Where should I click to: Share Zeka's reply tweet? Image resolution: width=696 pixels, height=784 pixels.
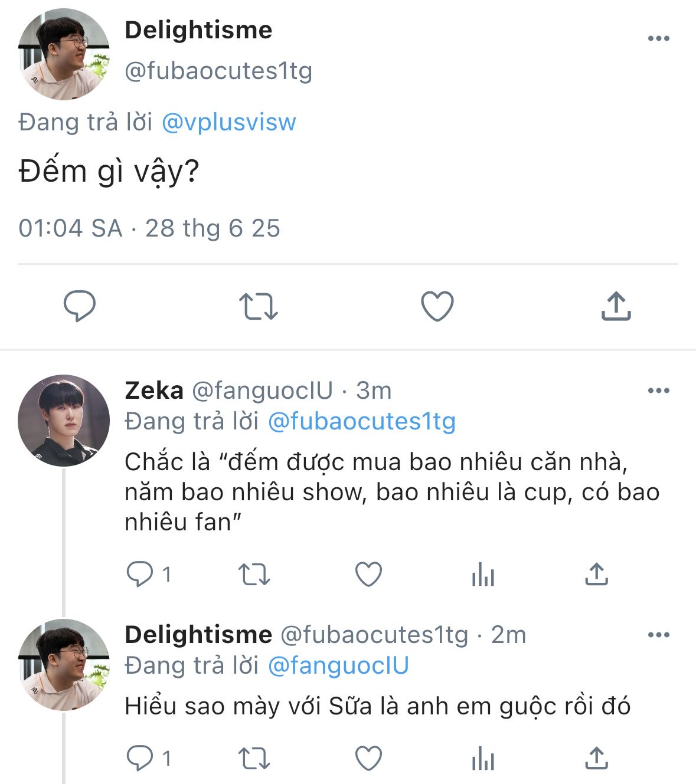(x=596, y=574)
